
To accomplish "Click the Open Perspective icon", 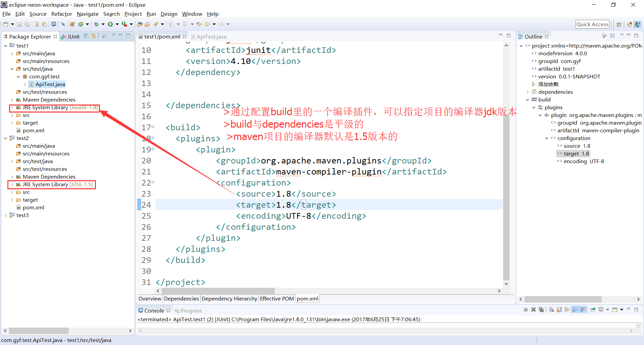I will pos(619,24).
